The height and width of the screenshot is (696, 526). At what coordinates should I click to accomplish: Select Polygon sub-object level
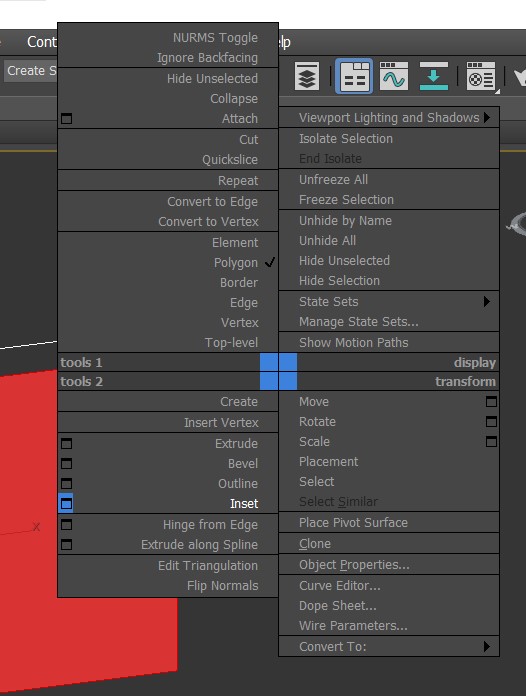(236, 263)
